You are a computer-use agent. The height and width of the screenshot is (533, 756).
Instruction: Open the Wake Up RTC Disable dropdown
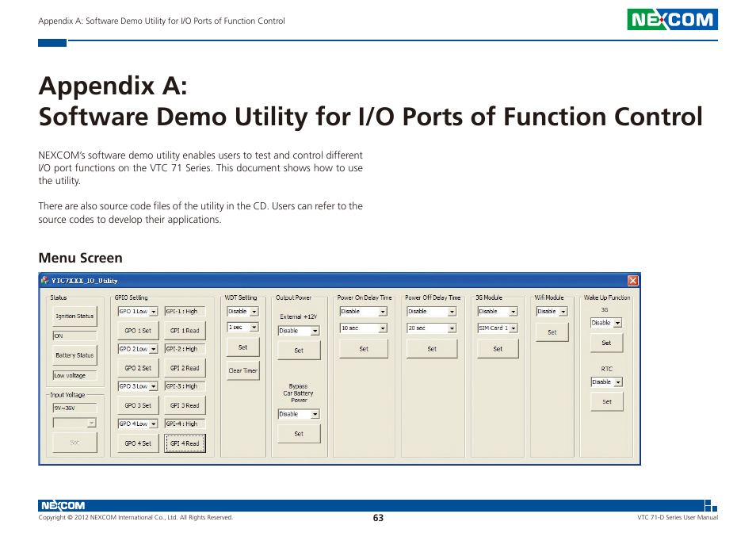click(606, 382)
